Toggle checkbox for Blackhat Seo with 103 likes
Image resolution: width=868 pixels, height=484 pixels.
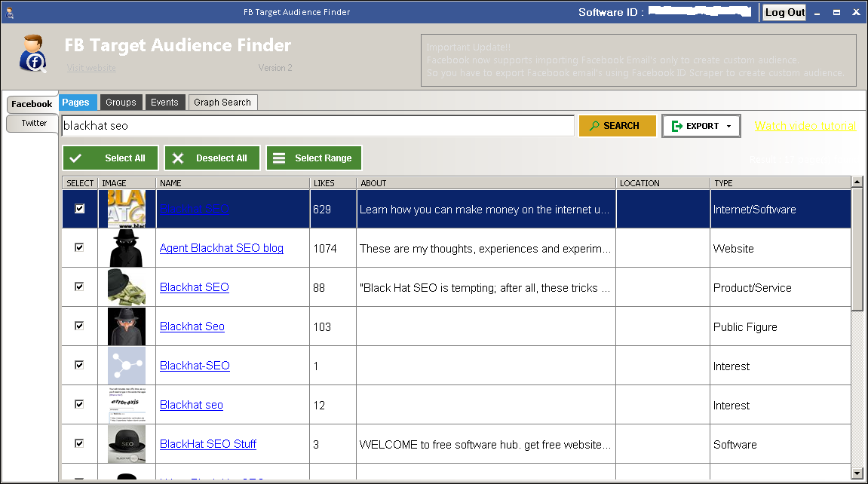80,326
